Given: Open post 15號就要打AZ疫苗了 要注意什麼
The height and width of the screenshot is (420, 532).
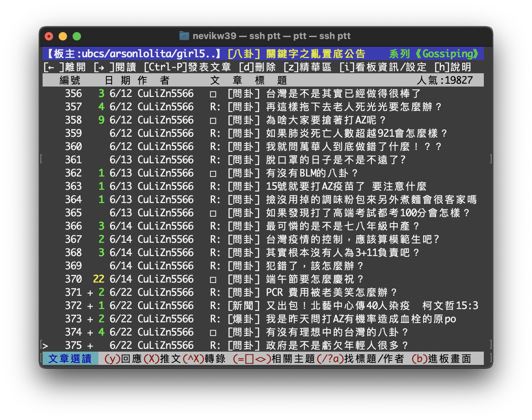Looking at the screenshot, I should (x=346, y=186).
